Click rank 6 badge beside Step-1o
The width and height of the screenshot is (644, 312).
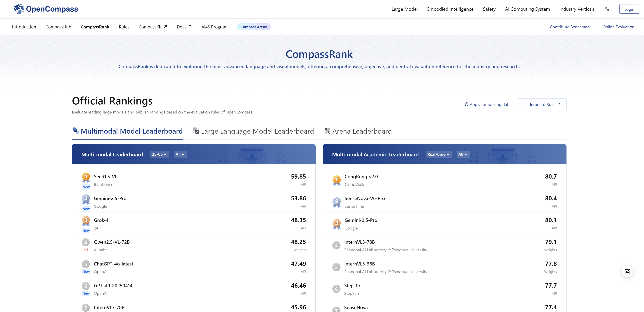coord(336,289)
